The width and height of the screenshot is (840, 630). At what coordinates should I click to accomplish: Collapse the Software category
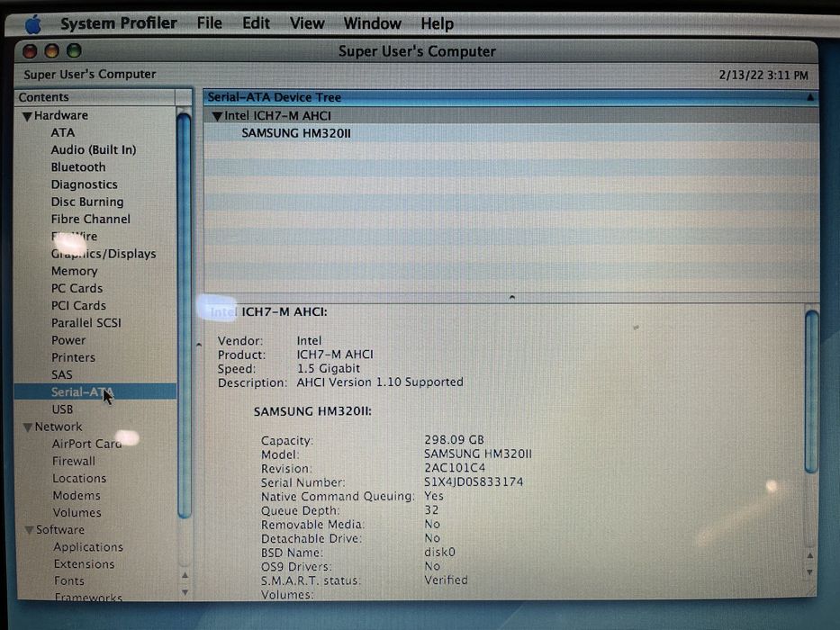(x=29, y=530)
